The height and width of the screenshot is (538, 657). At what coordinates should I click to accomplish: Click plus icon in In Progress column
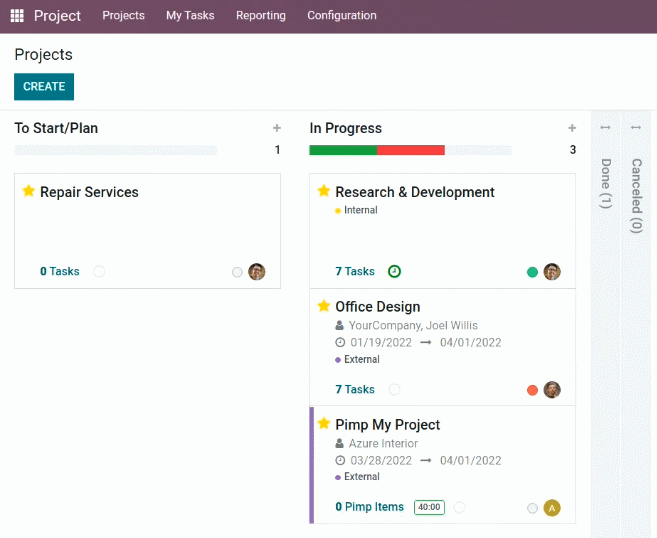572,128
